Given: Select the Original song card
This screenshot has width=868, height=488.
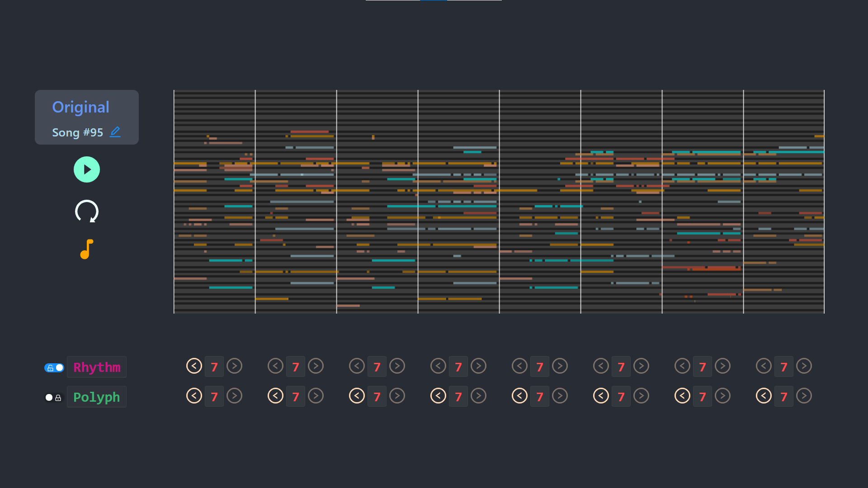Looking at the screenshot, I should point(87,117).
